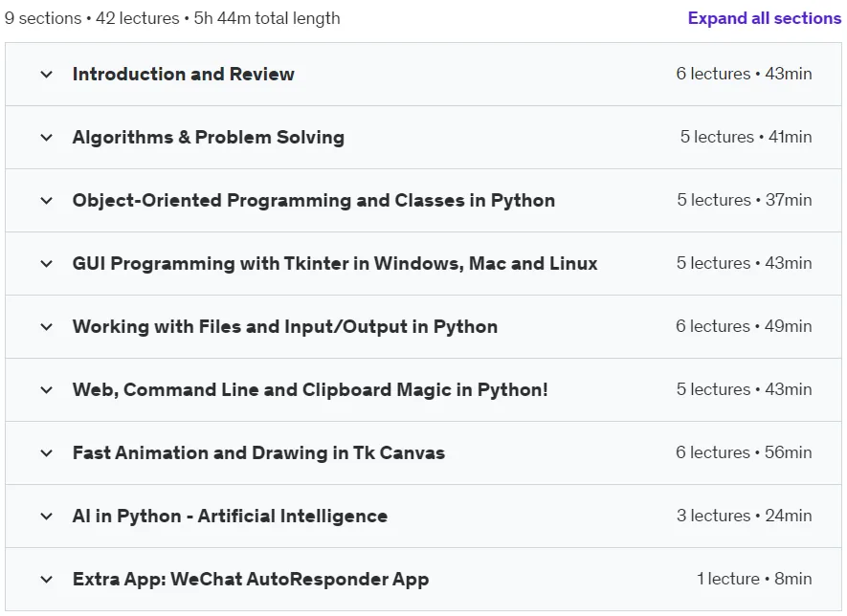Expand AI in Python section chevron
This screenshot has height=616, width=847.
[47, 517]
